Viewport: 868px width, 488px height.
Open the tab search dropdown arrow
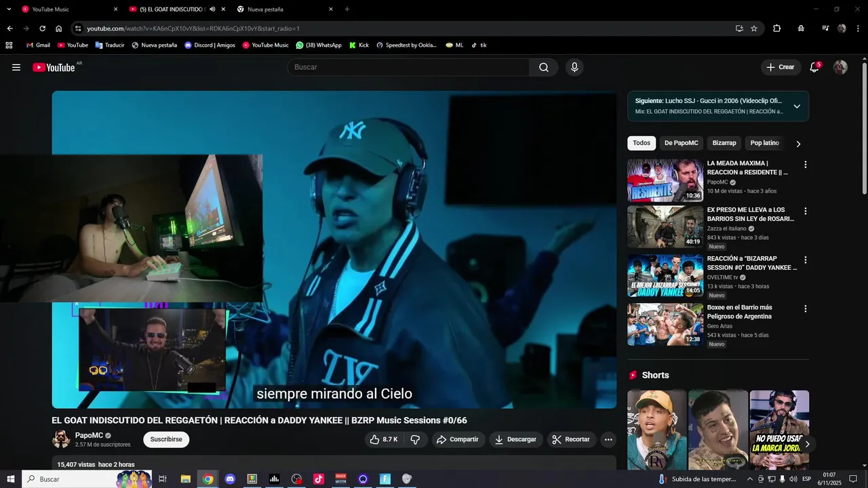point(9,9)
